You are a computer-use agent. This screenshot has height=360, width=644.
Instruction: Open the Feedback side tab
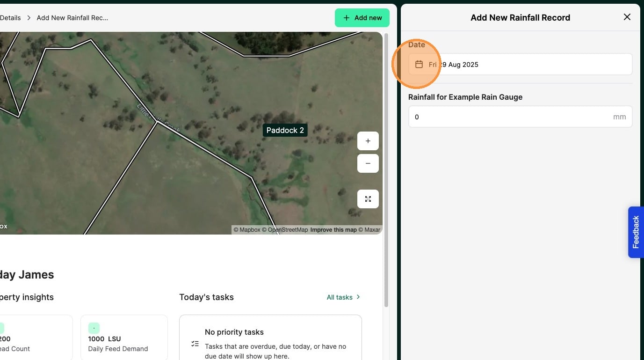tap(636, 232)
